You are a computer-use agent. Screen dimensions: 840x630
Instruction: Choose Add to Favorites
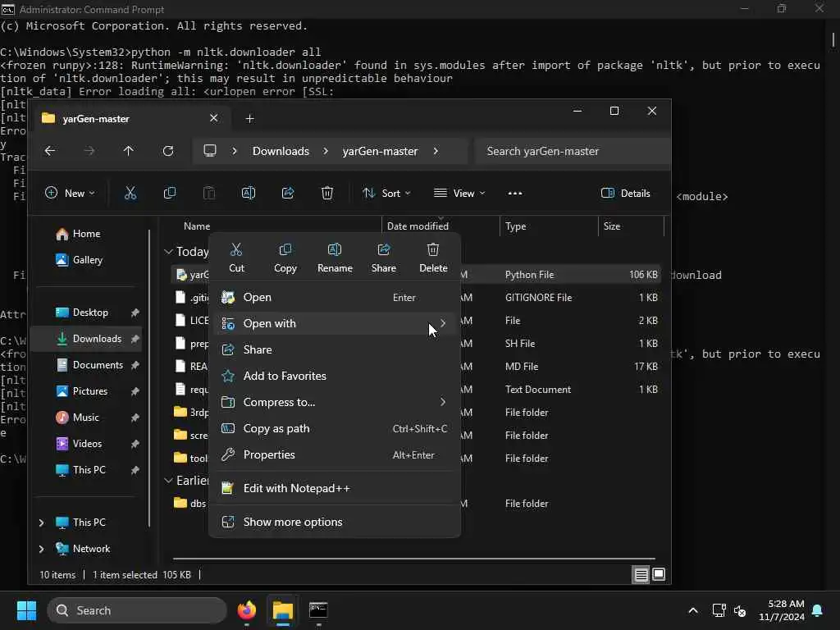tap(335, 376)
